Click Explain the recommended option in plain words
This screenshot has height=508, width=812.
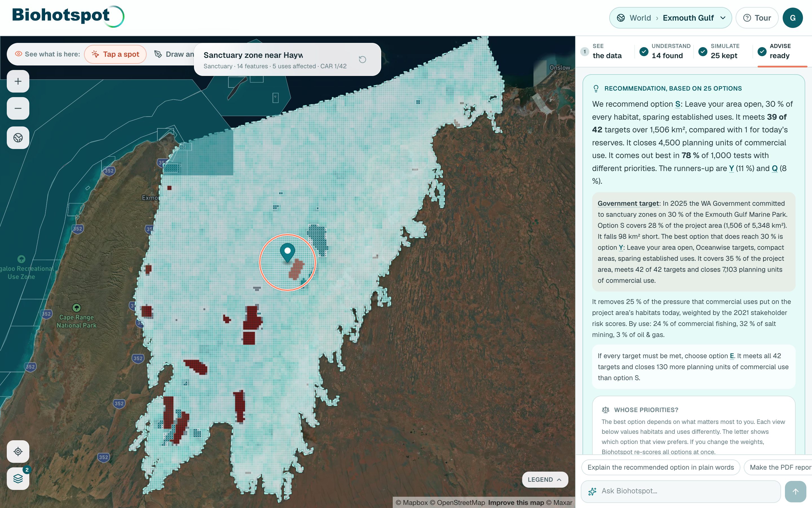point(661,467)
